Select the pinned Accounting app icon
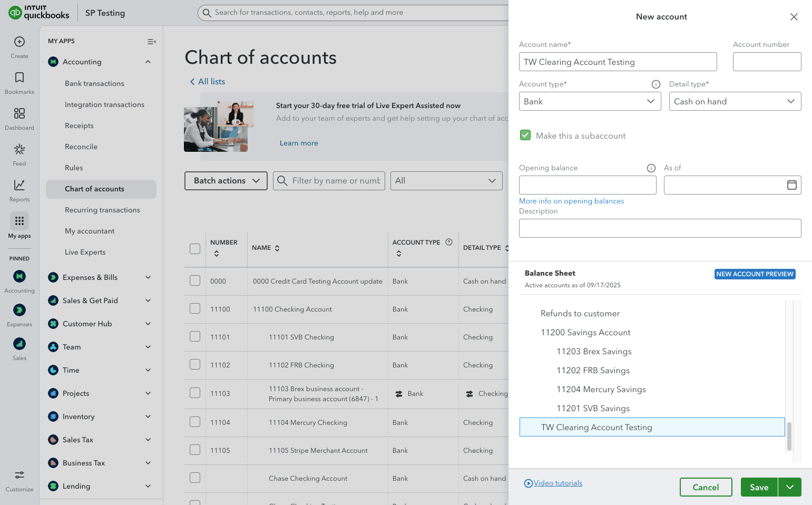This screenshot has width=812, height=505. (19, 276)
